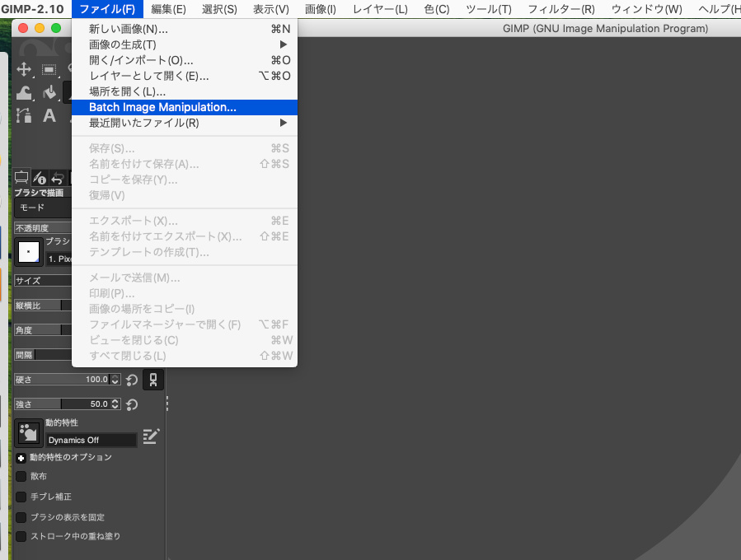Choose レイヤーとして開く(E)...
The height and width of the screenshot is (560, 741).
[185, 76]
